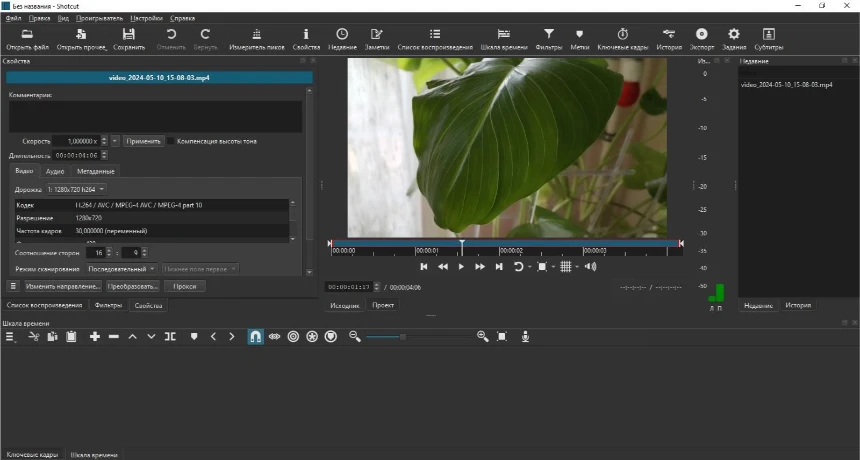
Task: Switch to the Метаданные tab
Action: tap(95, 171)
